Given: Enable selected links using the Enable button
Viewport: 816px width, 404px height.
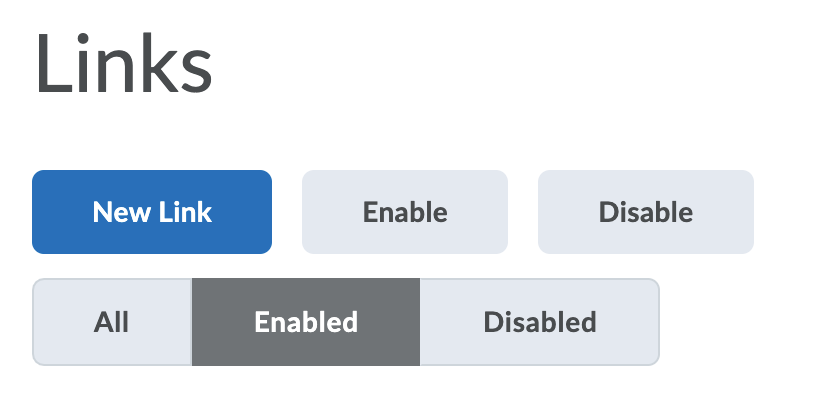Looking at the screenshot, I should click(405, 212).
